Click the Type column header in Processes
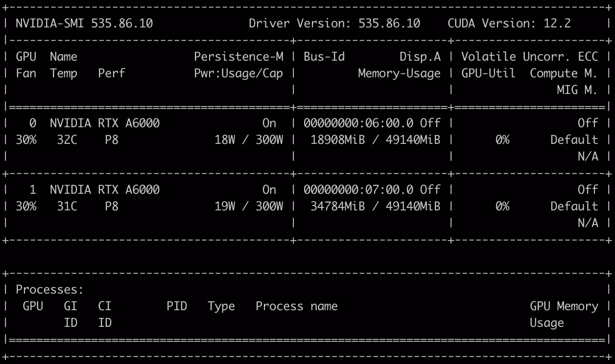 point(221,306)
